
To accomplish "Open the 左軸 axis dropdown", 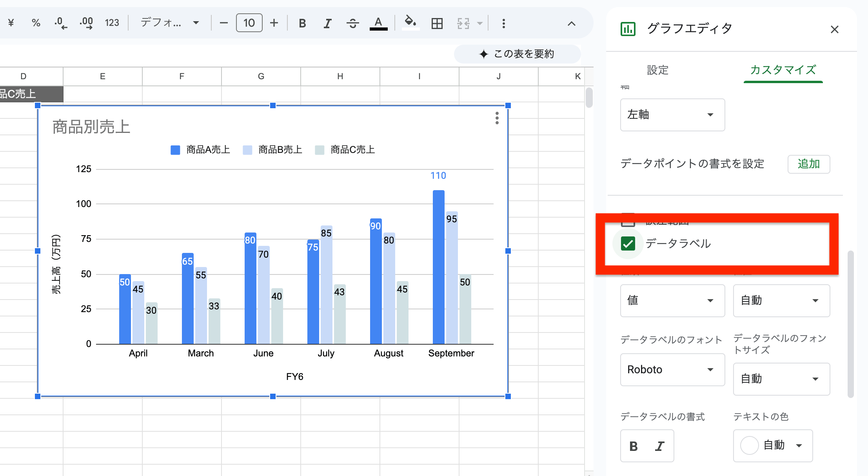I will [x=672, y=115].
